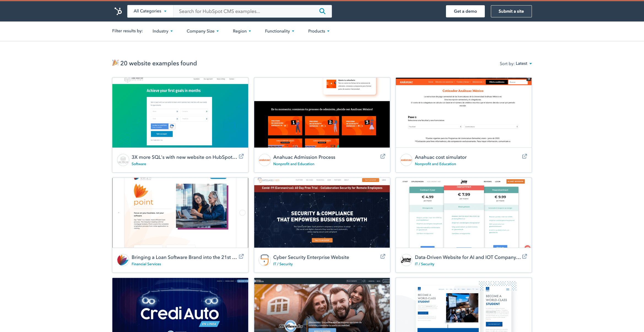
Task: Expand the Products filter
Action: click(319, 31)
